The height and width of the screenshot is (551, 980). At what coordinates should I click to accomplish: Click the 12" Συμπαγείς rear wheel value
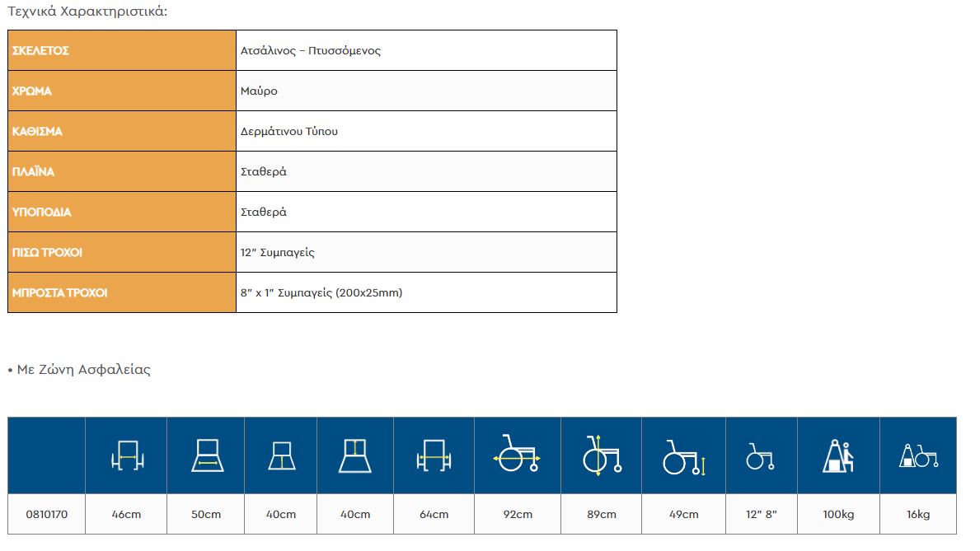278,252
